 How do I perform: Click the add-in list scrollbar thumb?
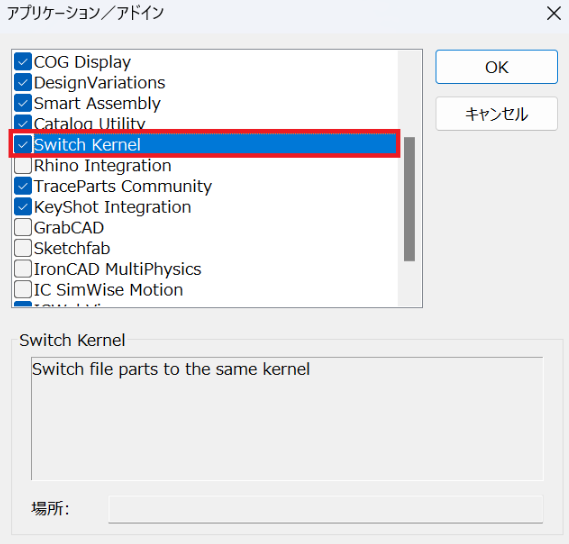pyautogui.click(x=409, y=199)
